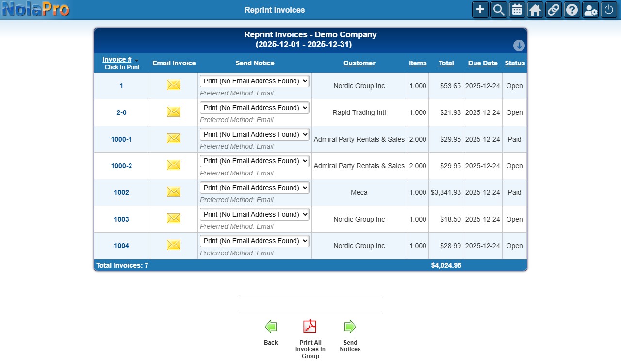Print invoice 1000-2 link
This screenshot has height=364, width=621.
121,166
